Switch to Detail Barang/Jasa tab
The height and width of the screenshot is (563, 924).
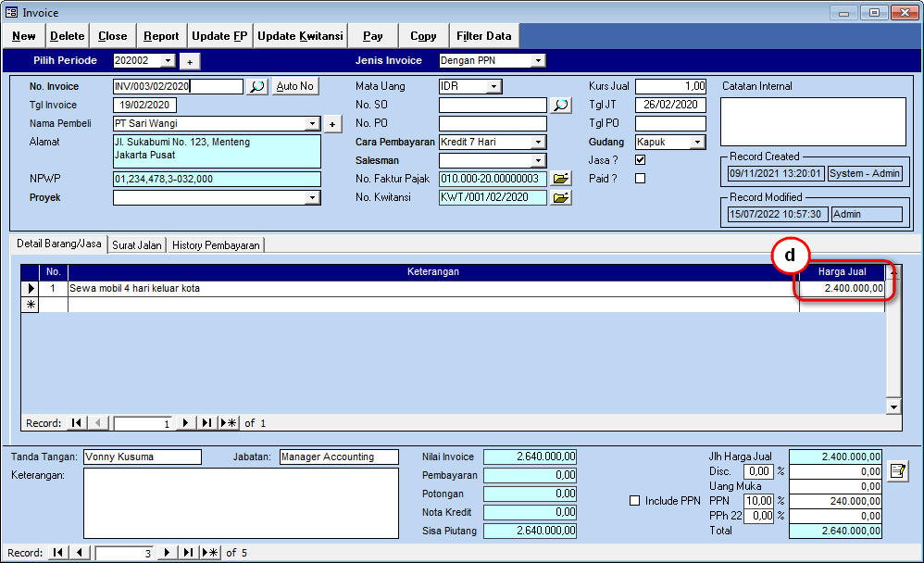pyautogui.click(x=59, y=244)
